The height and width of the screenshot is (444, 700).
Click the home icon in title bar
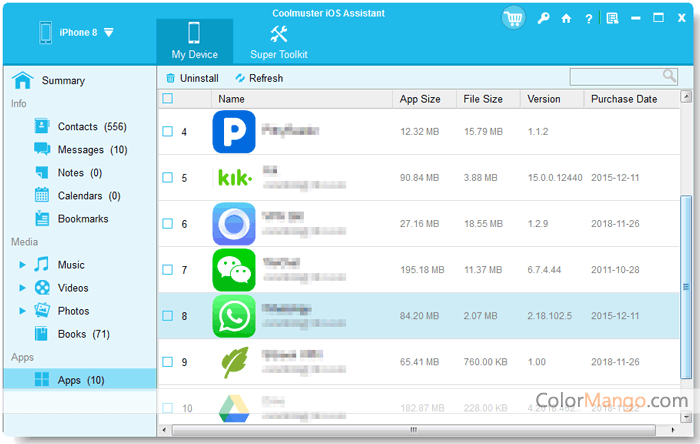click(x=566, y=18)
